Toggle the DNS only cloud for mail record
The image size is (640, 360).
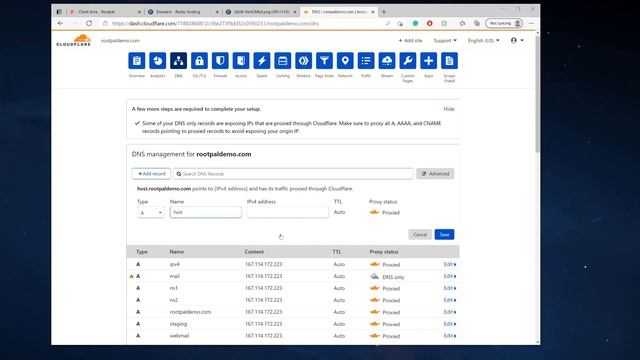point(374,276)
